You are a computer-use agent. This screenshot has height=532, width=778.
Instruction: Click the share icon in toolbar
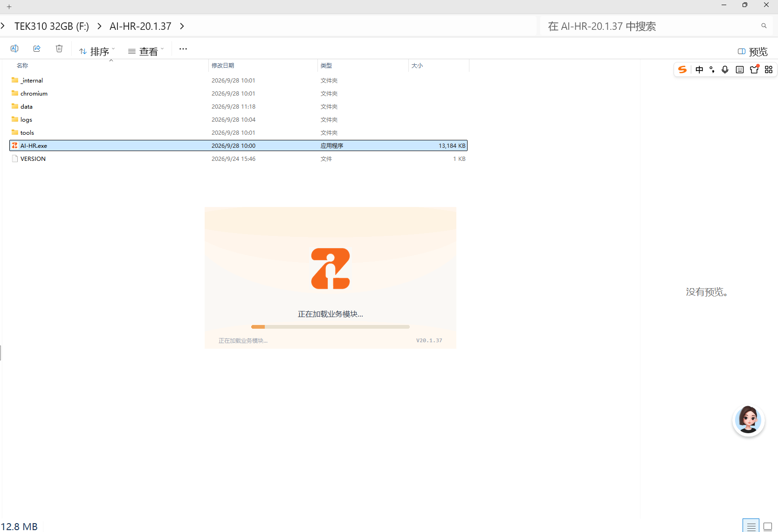(37, 48)
